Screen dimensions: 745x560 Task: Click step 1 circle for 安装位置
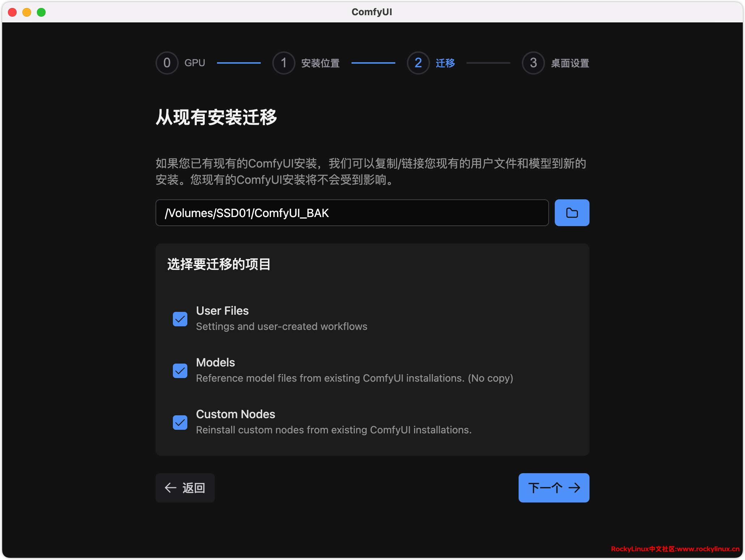pos(284,63)
